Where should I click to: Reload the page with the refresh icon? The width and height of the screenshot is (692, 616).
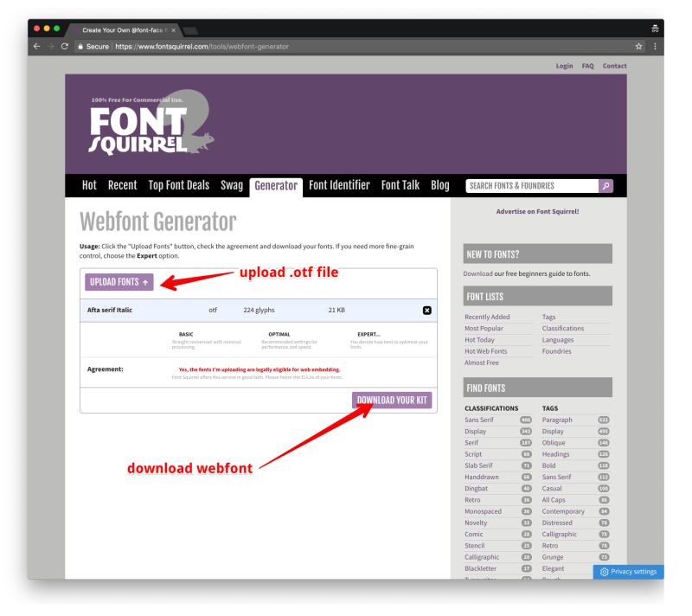65,47
